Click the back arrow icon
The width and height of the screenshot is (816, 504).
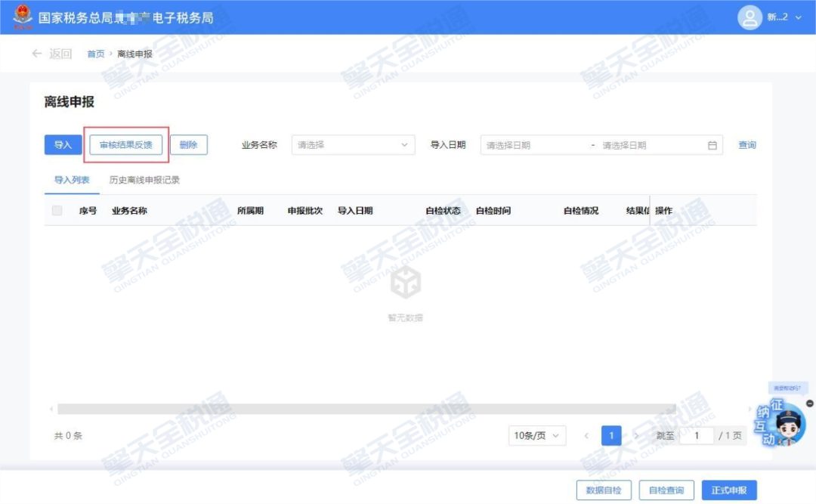click(37, 54)
